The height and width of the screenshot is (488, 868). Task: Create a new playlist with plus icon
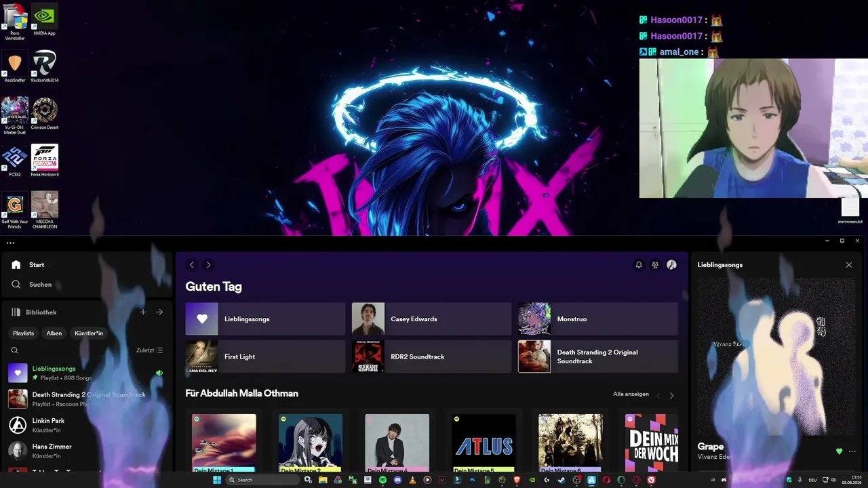click(143, 312)
